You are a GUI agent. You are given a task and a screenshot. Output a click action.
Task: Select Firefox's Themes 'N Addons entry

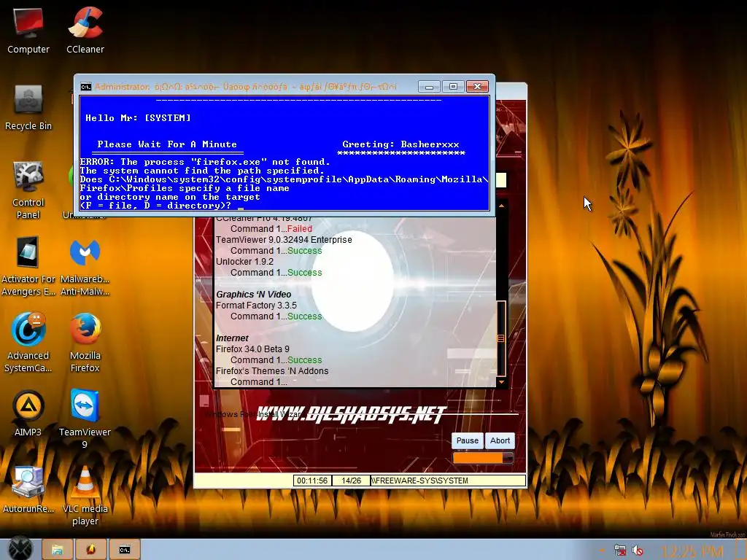coord(272,371)
